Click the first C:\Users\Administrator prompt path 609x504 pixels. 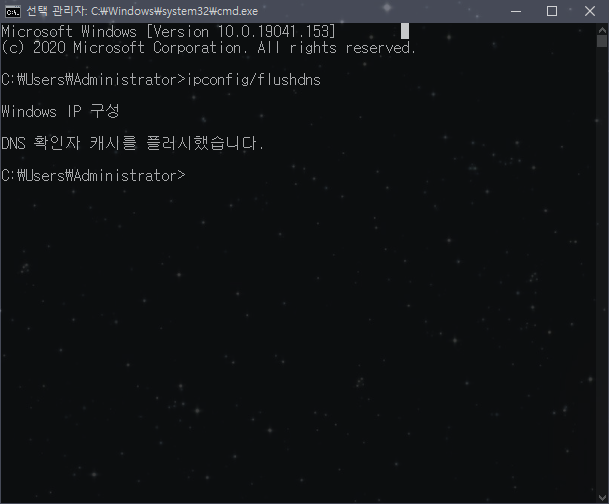tap(93, 80)
